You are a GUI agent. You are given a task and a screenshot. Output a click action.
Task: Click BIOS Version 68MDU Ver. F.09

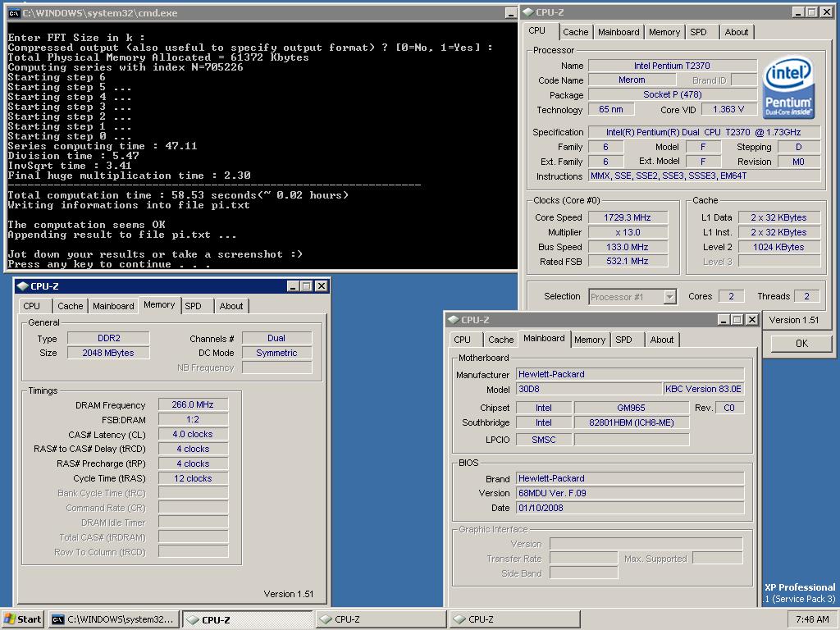pyautogui.click(x=630, y=493)
